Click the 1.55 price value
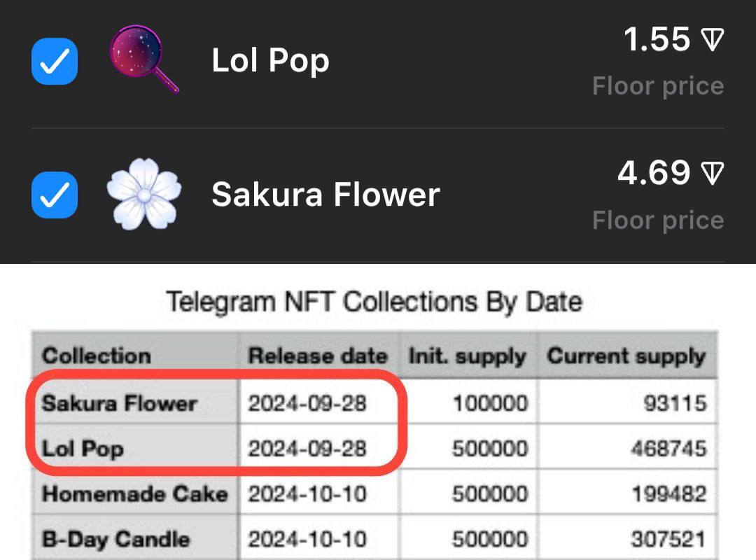Image resolution: width=756 pixels, height=560 pixels. tap(657, 41)
